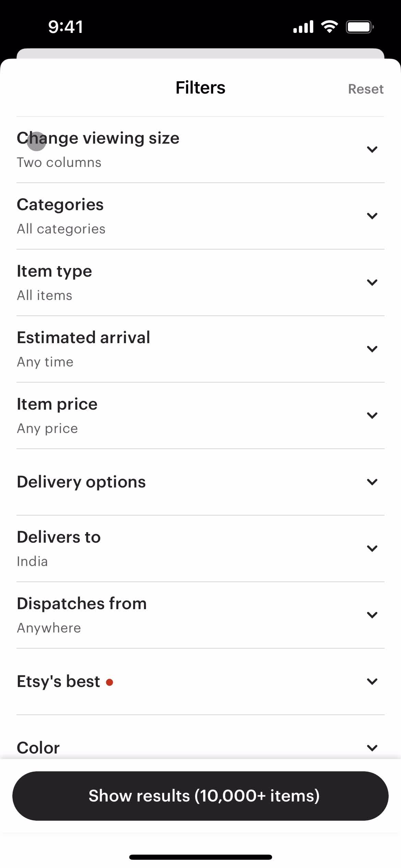Tap the Item type chevron arrow
The image size is (401, 868).
click(x=372, y=282)
